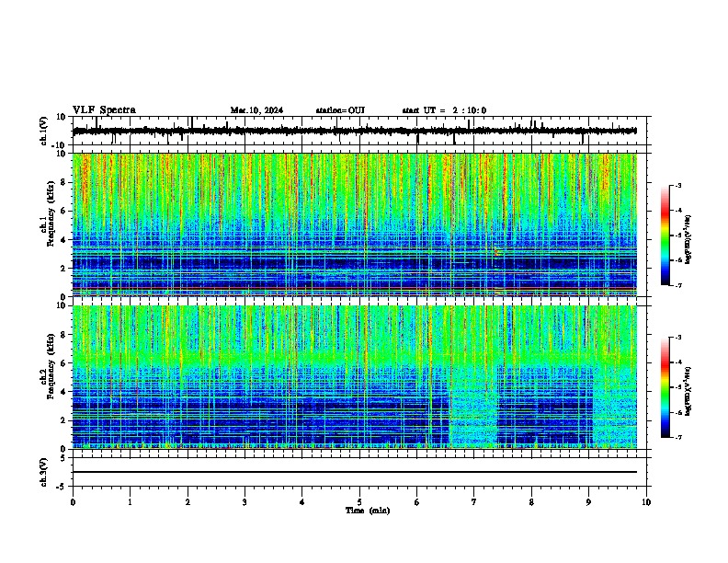Click the "8" tick on the time axis
Viewport: 728px width, 563px height.
531,502
